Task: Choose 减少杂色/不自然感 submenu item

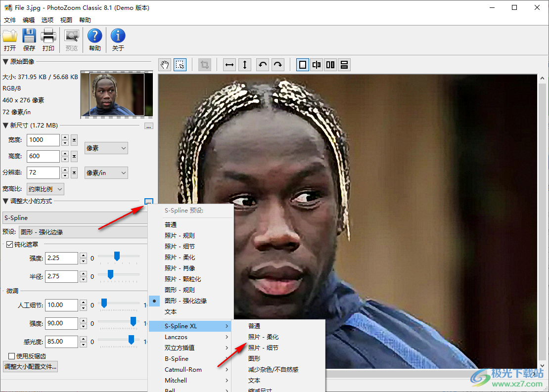Action: click(x=273, y=369)
